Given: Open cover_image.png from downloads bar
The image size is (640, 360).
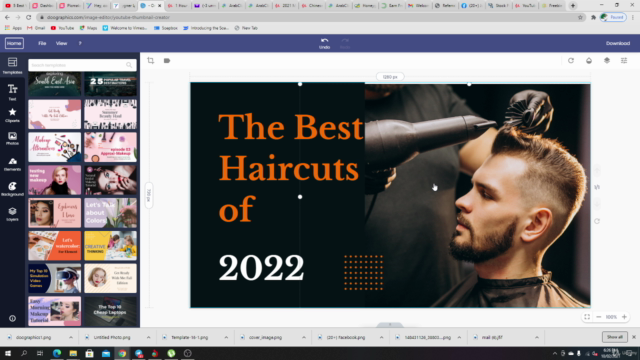Looking at the screenshot, I should pos(265,338).
